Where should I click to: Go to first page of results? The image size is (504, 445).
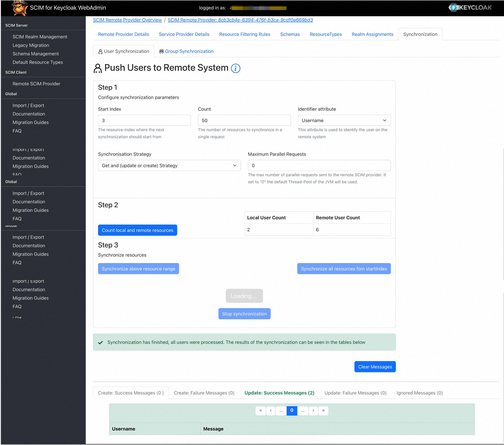260,411
